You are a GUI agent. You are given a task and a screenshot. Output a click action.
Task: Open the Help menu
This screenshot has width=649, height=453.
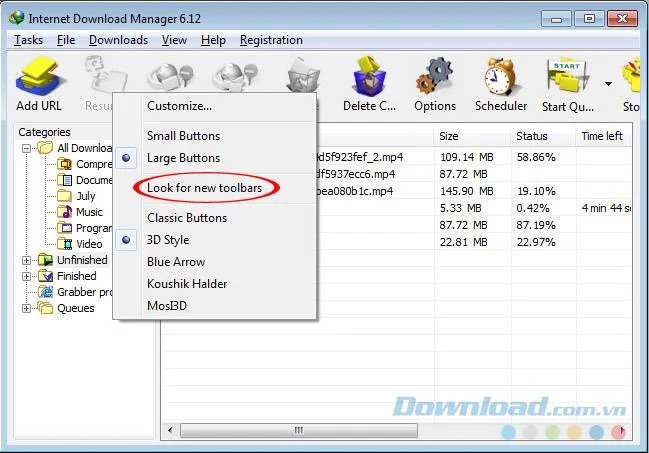tap(213, 40)
